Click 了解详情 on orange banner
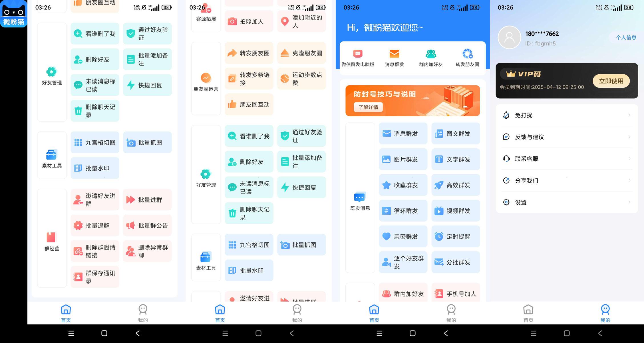The image size is (644, 343). [x=368, y=107]
